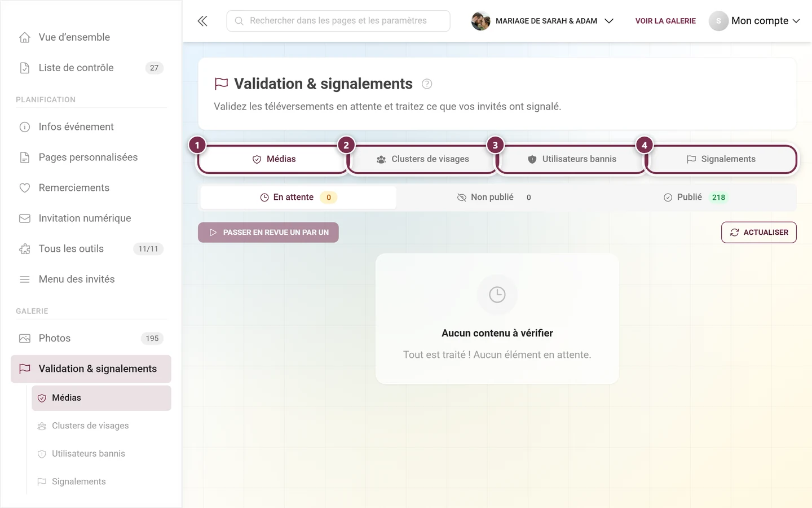Select the Non publié filter
Screen dimensions: 812x508
click(x=494, y=198)
